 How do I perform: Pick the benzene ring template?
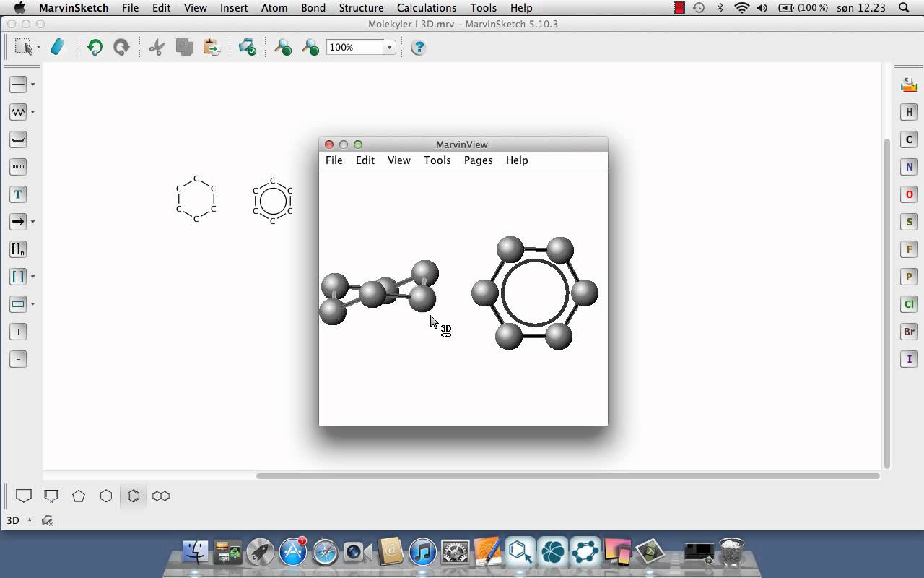(134, 496)
